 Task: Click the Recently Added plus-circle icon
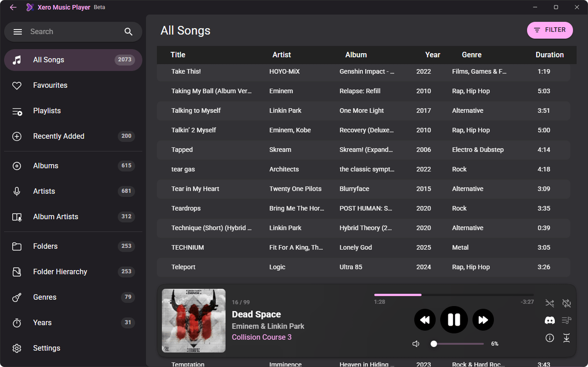(17, 136)
